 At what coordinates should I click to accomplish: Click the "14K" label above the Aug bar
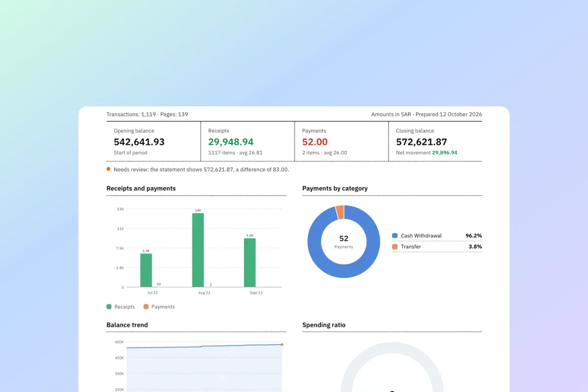[198, 210]
